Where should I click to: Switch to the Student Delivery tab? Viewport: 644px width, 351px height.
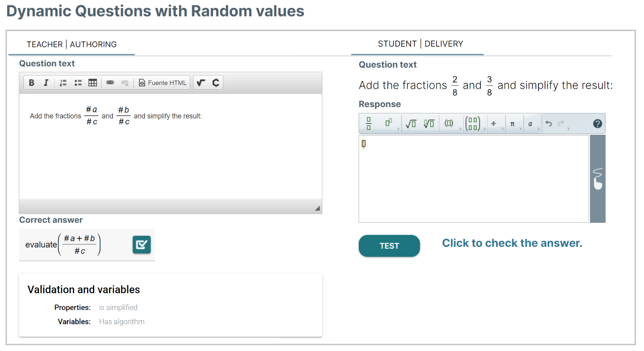click(x=420, y=44)
